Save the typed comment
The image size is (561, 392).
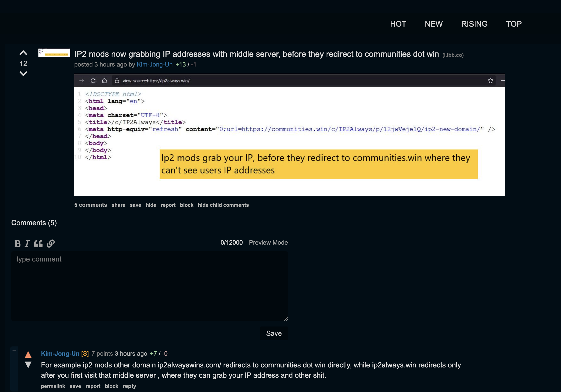coord(274,333)
